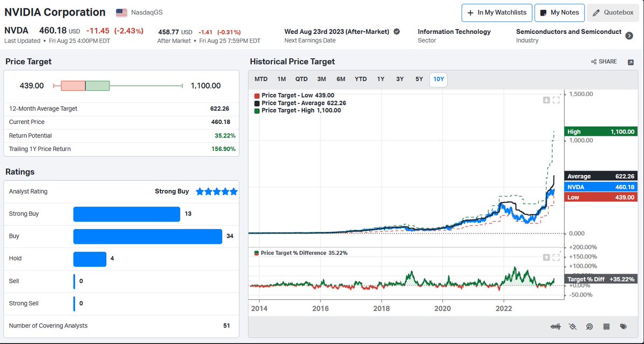The image size is (644, 344).
Task: Click the Buy rating bar with 34
Action: coord(148,236)
